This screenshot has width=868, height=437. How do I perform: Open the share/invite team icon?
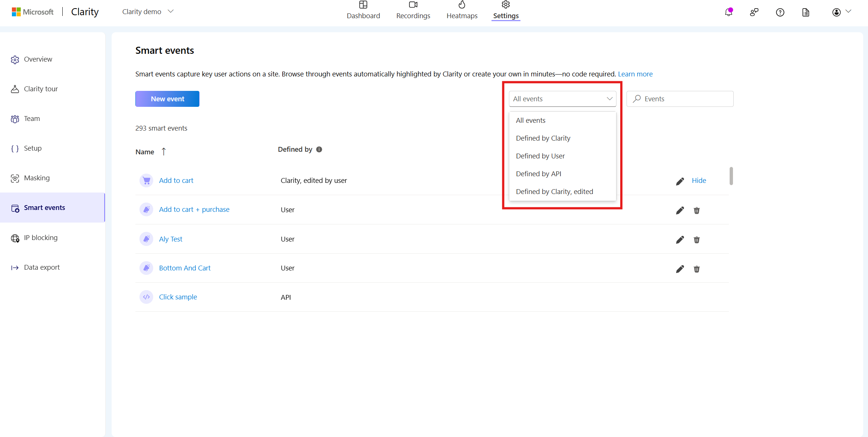click(754, 12)
